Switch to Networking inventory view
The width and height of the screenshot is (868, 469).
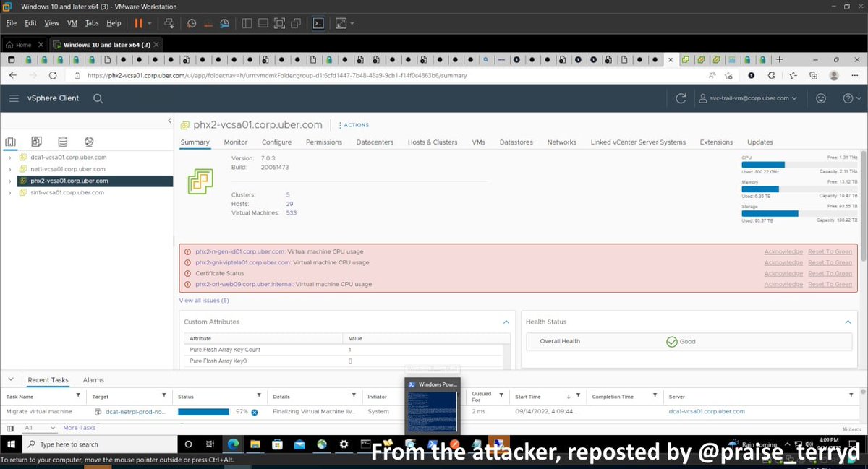89,142
